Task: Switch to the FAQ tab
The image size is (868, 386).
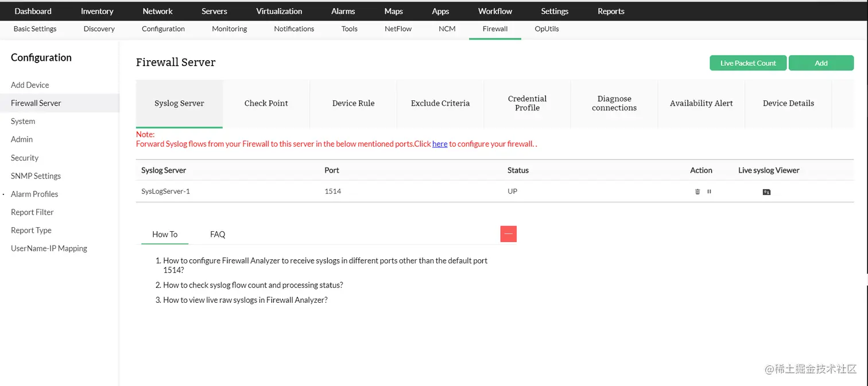Action: pyautogui.click(x=217, y=234)
